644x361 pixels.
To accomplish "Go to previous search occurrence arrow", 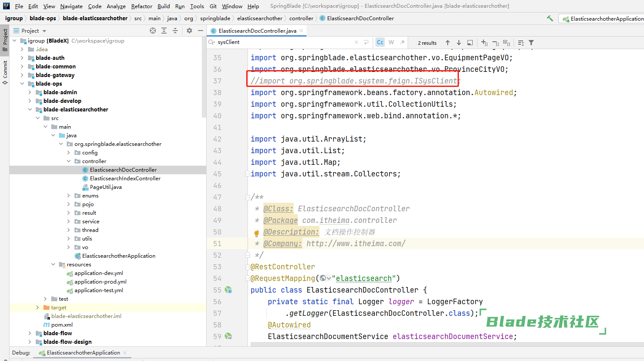I will (448, 43).
